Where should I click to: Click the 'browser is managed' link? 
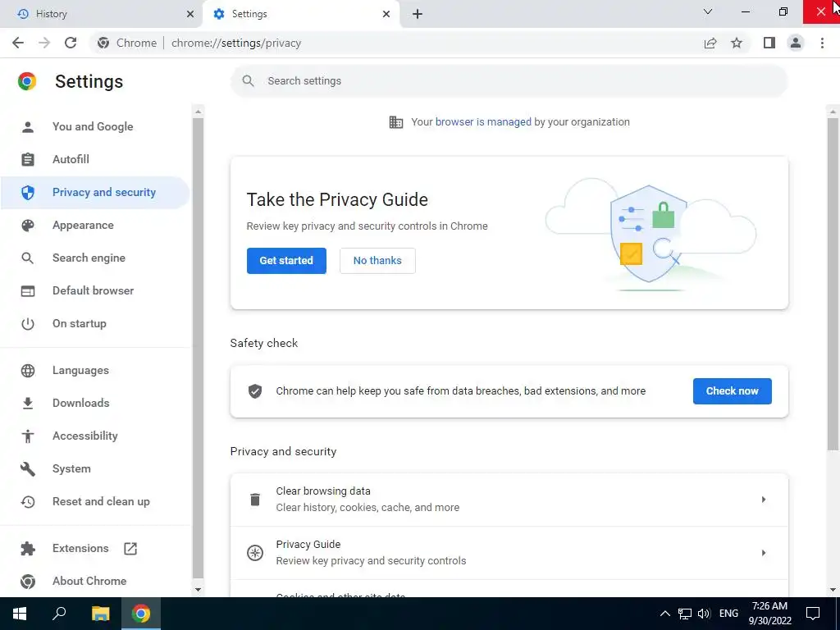[x=483, y=122]
